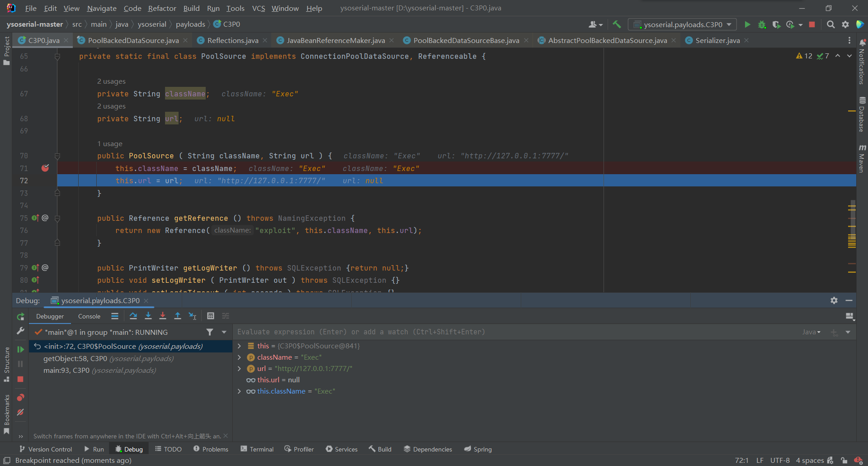Close the C3P0.java editor tab
This screenshot has width=868, height=466.
click(x=66, y=40)
